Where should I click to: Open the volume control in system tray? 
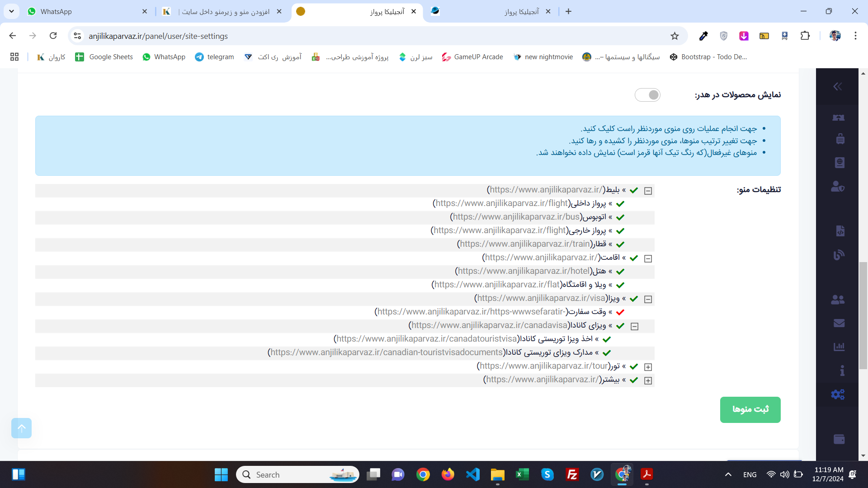coord(784,474)
